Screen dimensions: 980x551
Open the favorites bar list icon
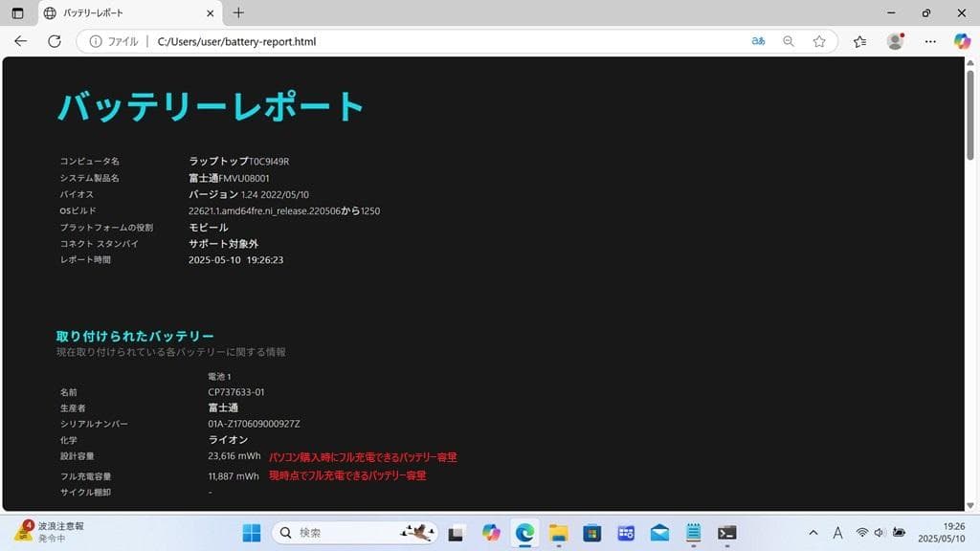859,41
